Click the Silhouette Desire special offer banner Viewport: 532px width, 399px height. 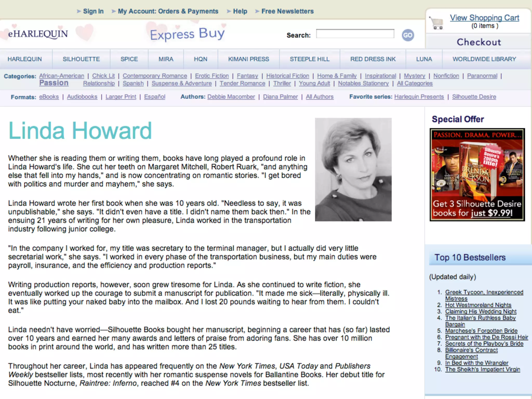pyautogui.click(x=477, y=175)
